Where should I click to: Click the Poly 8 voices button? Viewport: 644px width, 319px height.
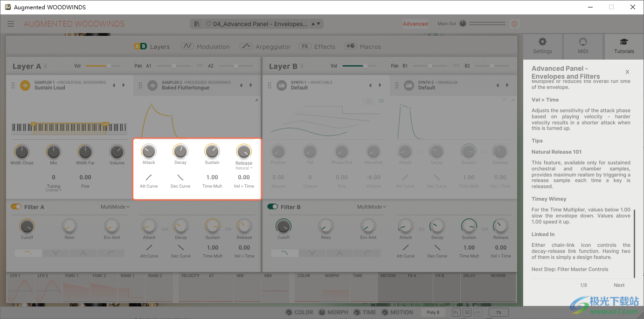[x=433, y=312]
